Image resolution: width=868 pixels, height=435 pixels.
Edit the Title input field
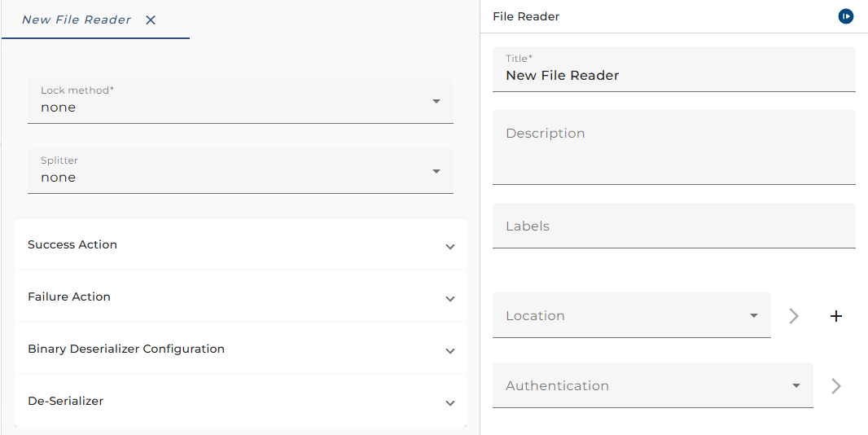[673, 69]
